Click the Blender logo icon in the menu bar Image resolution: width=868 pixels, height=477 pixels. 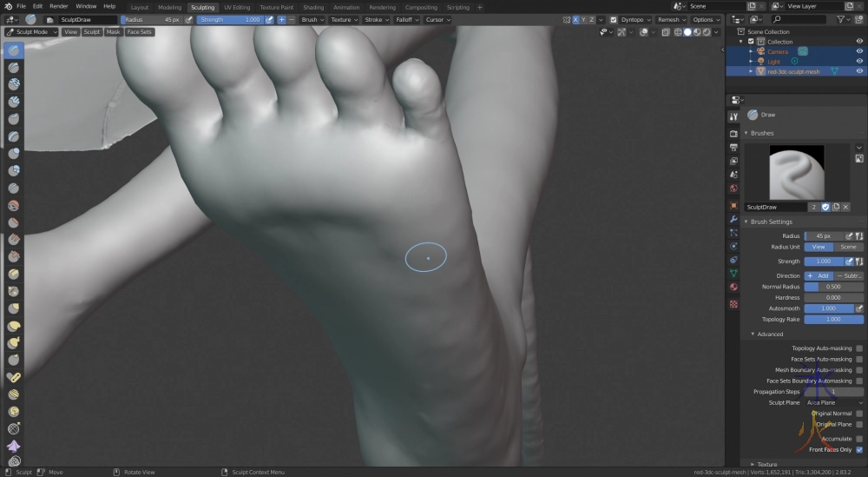[x=9, y=6]
